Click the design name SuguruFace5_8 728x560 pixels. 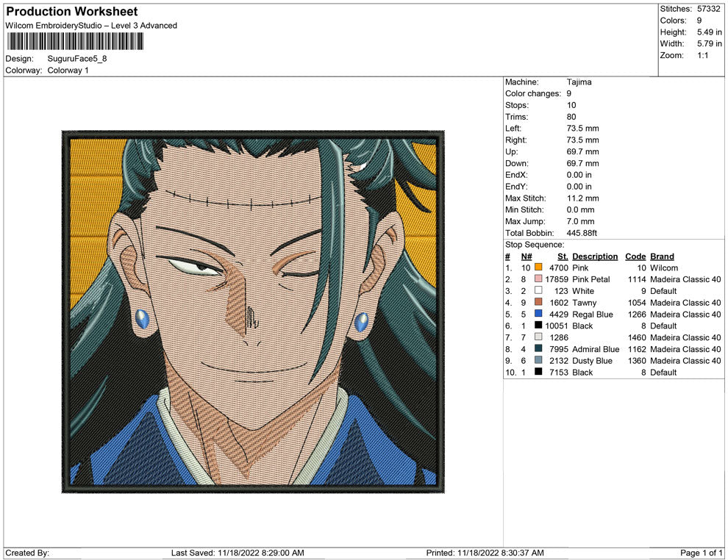tap(77, 59)
